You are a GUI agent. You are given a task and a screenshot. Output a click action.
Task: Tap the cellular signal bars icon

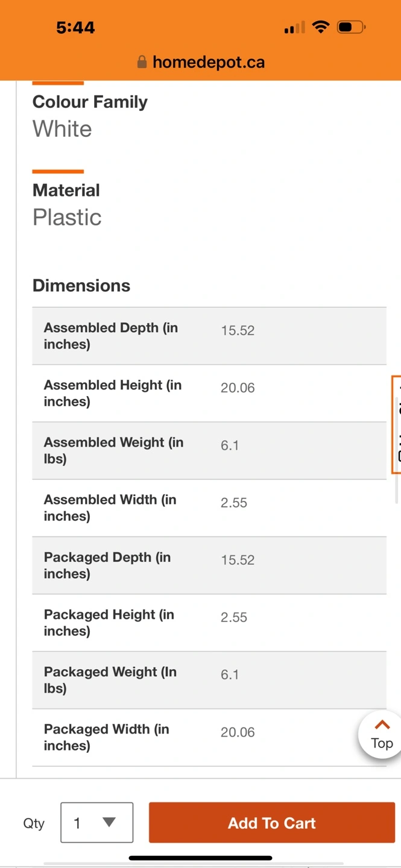(294, 28)
